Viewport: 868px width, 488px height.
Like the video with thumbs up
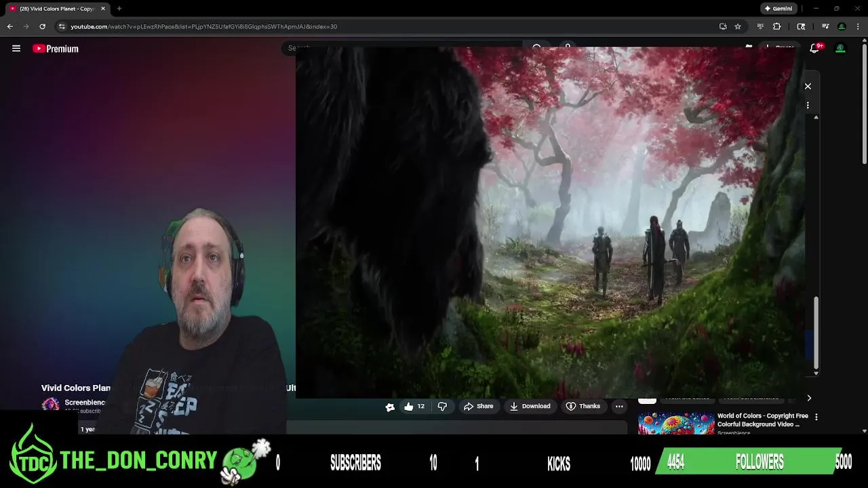[x=414, y=406]
